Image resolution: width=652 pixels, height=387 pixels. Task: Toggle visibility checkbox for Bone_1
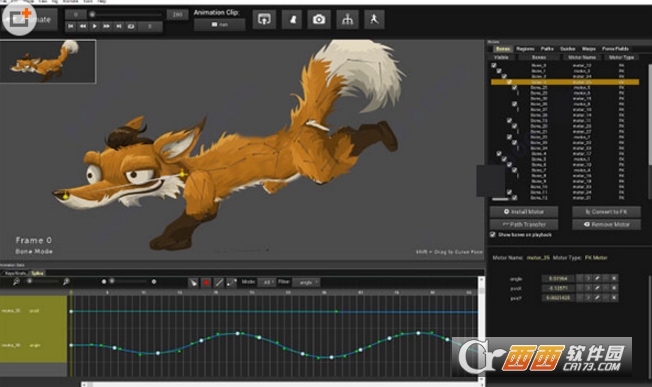499,71
